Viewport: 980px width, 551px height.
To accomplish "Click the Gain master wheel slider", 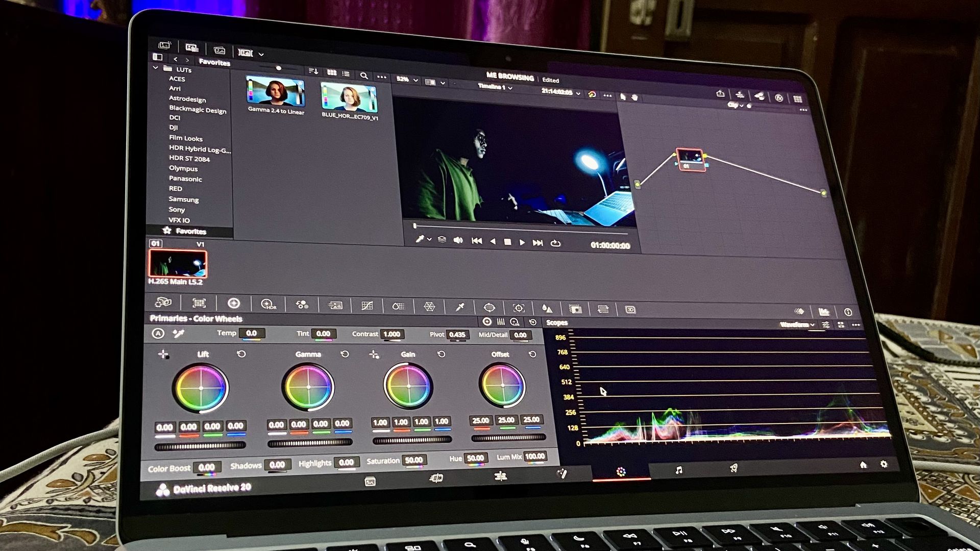I will [412, 440].
